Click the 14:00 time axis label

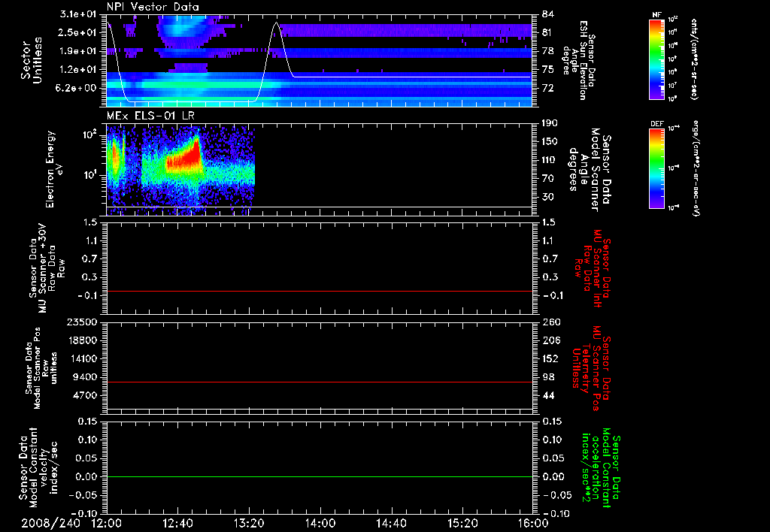[320, 523]
